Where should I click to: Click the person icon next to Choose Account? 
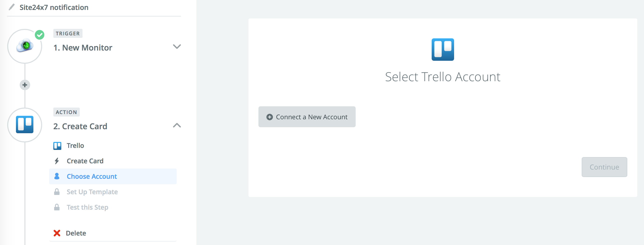click(57, 176)
